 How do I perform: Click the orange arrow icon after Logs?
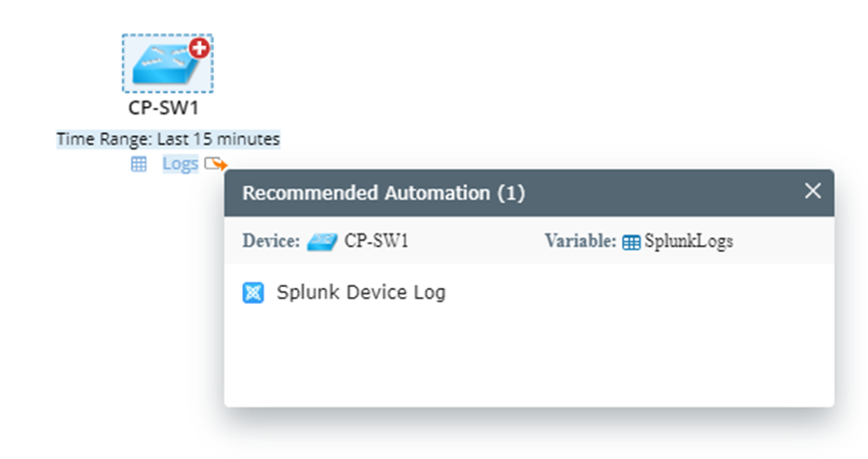[216, 164]
